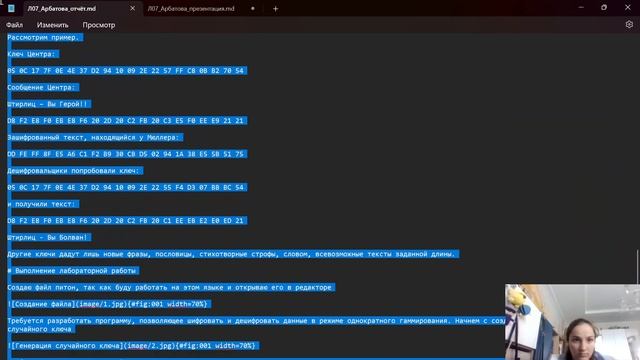This screenshot has width=640, height=360.
Task: Close the Л07_Арбатова_отчёт.md tab
Action: pos(133,8)
